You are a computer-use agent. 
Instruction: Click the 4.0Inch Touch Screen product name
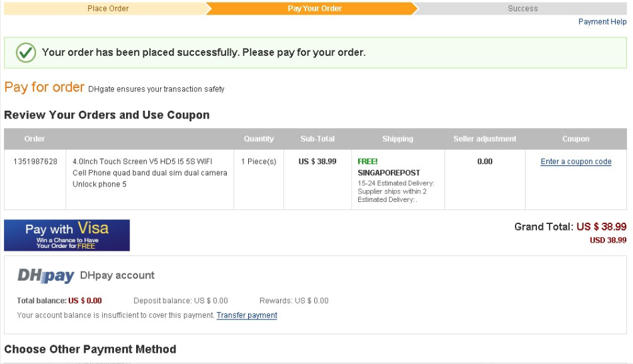click(149, 173)
